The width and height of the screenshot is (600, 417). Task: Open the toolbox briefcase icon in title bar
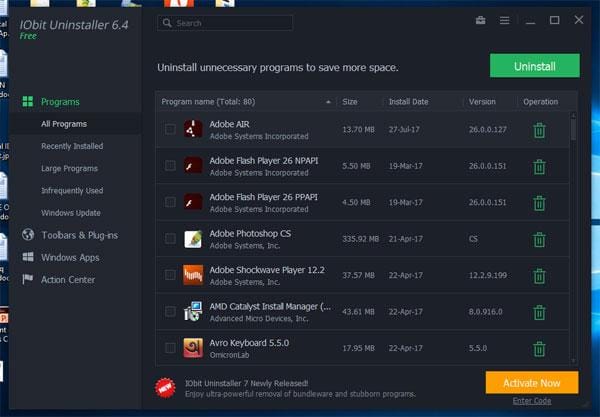481,20
